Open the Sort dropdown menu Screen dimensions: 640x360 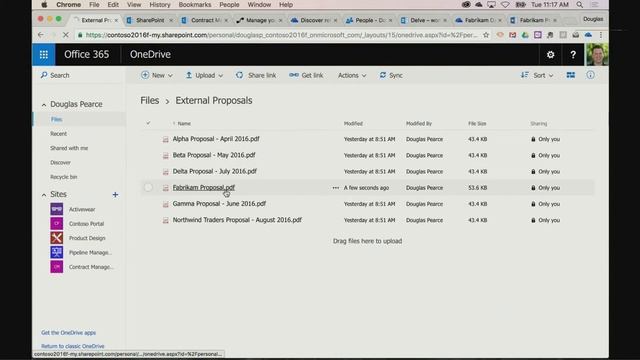pyautogui.click(x=537, y=76)
